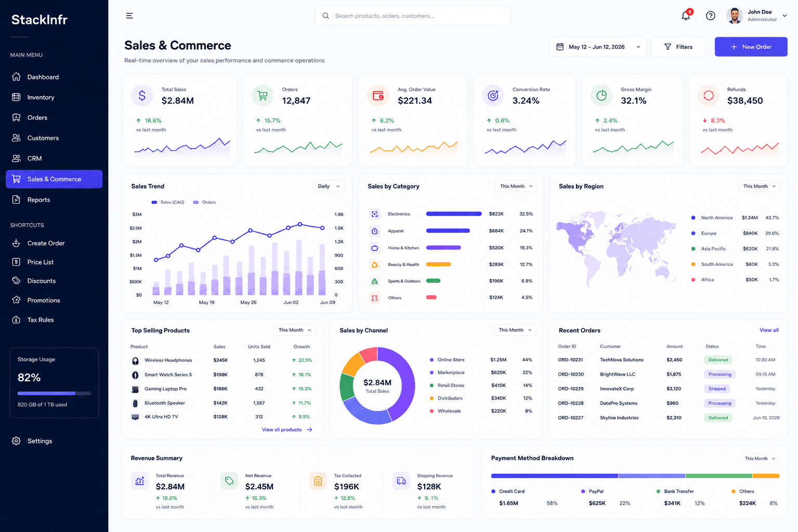The width and height of the screenshot is (798, 532).
Task: Create a New Order
Action: (751, 47)
